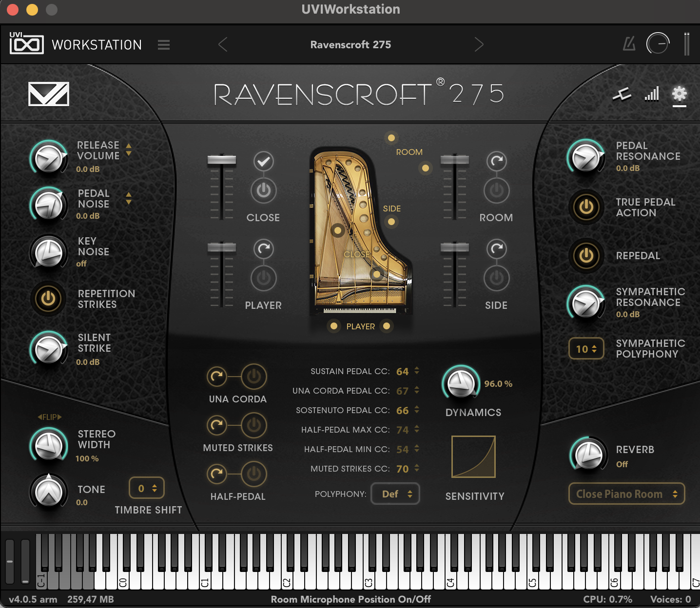Click the pitch bend wheel
Image resolution: width=700 pixels, height=608 pixels.
click(10, 561)
